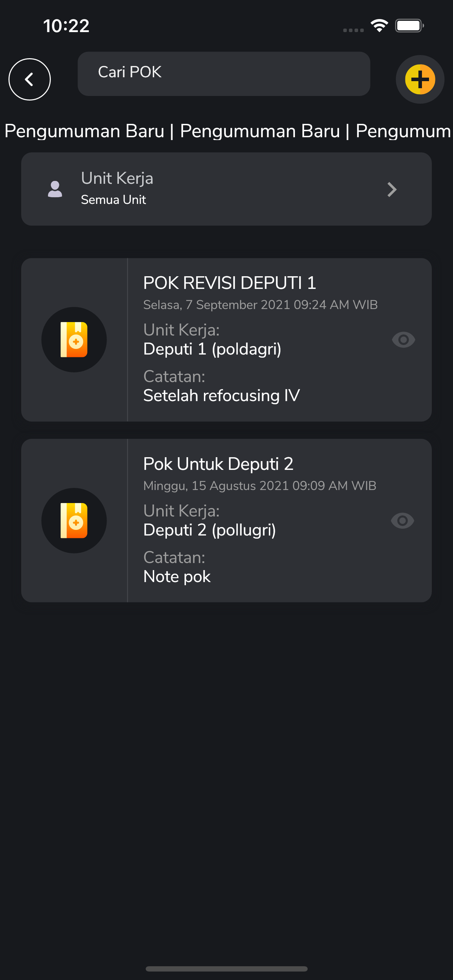Screen dimensions: 453x980
Task: Tap the Setelah refocusing IV note
Action: [x=221, y=396]
